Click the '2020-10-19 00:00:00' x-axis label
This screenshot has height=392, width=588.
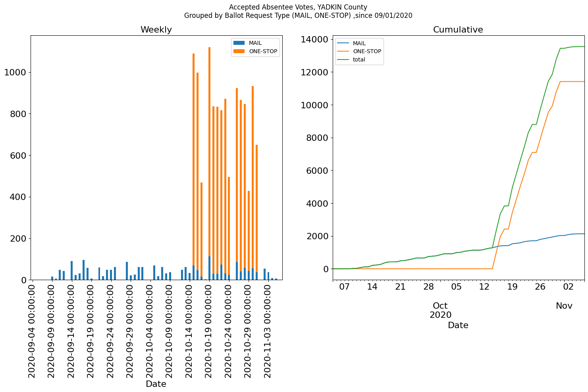(x=209, y=330)
